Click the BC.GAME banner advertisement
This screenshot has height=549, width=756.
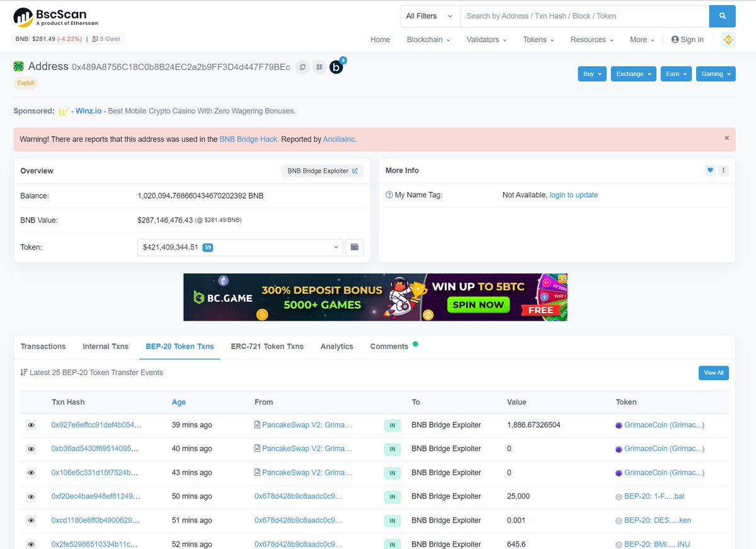[x=375, y=297]
